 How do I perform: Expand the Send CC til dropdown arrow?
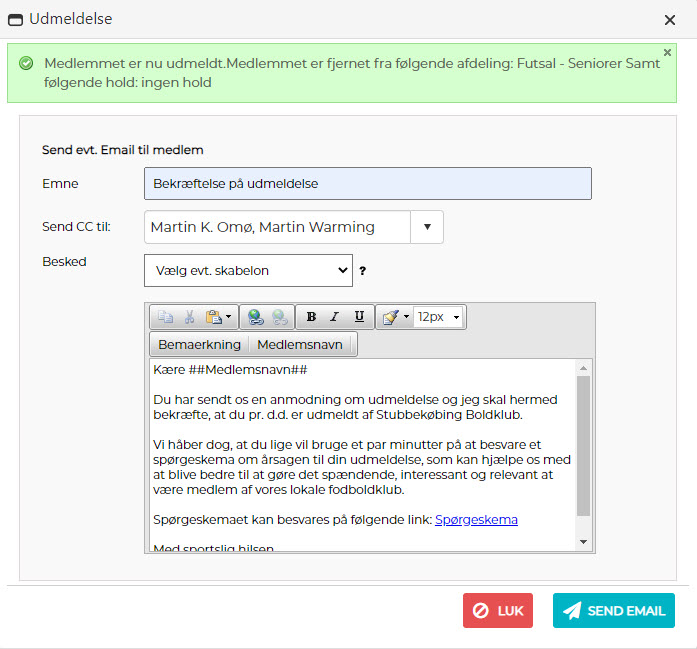[x=427, y=227]
